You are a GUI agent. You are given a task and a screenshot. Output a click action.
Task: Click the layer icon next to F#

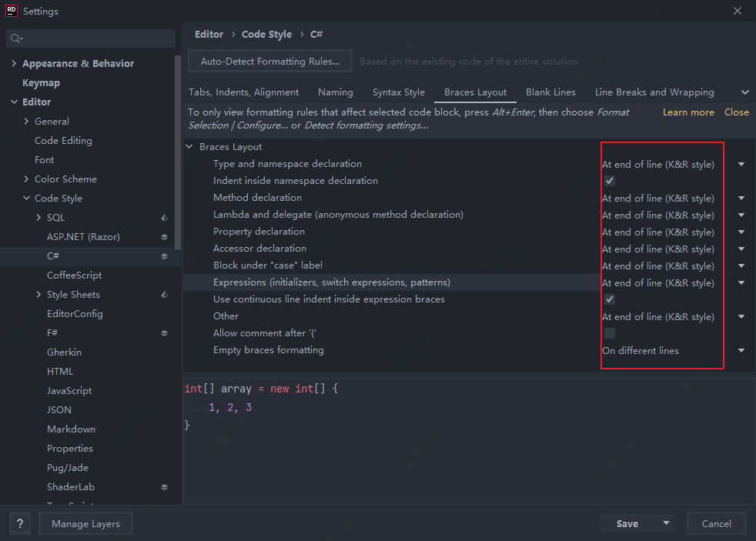point(165,333)
